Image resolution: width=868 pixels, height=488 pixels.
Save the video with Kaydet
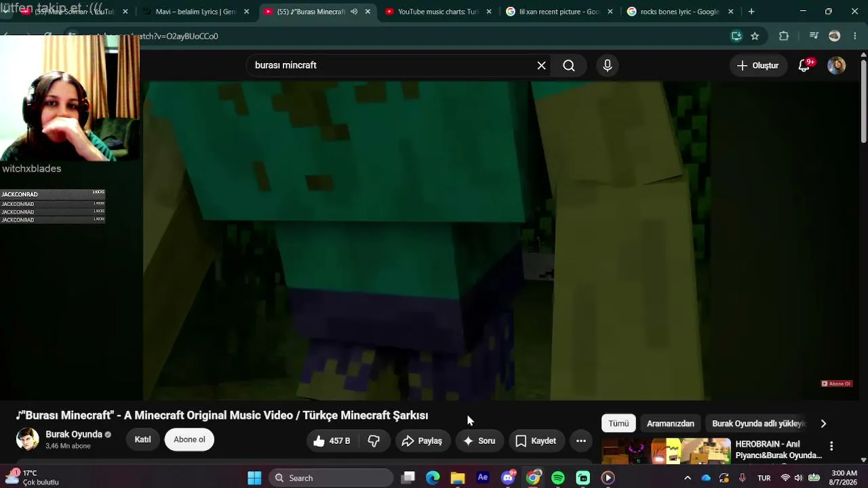[536, 441]
